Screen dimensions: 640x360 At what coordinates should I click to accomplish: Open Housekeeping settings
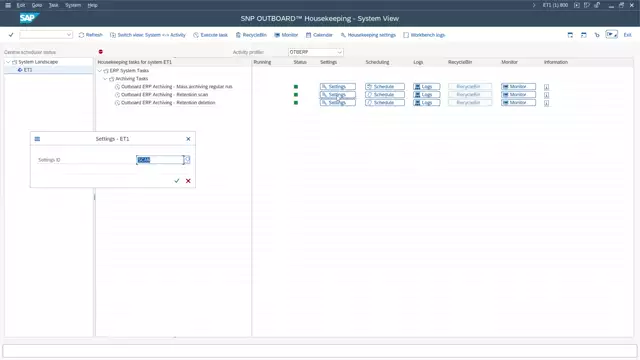coord(368,35)
